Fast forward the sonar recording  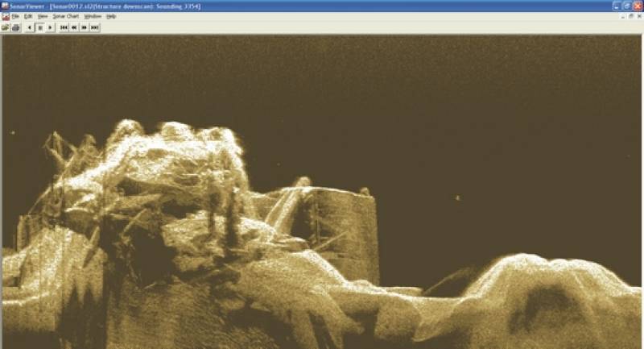(x=85, y=27)
